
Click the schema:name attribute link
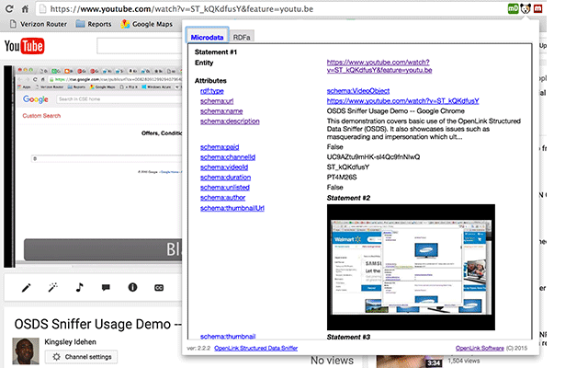221,111
